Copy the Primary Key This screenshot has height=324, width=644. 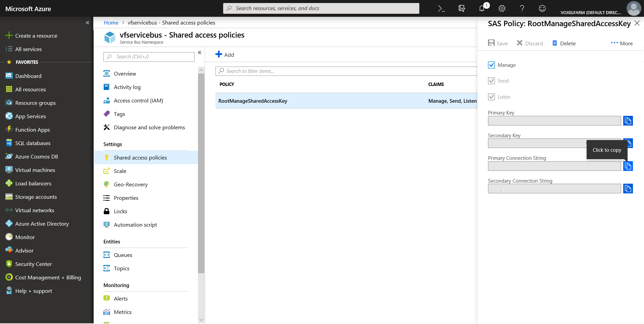pos(628,121)
